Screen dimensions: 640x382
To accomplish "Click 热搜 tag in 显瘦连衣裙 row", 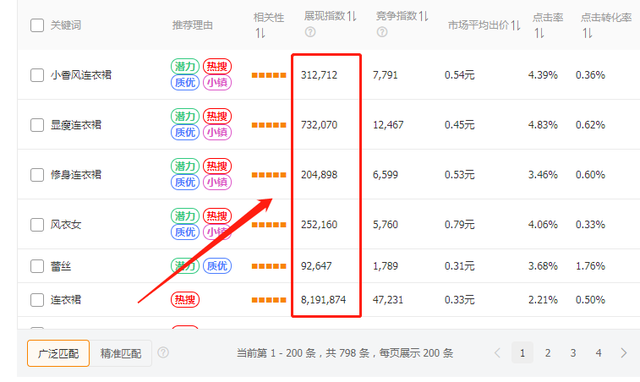I will [217, 116].
